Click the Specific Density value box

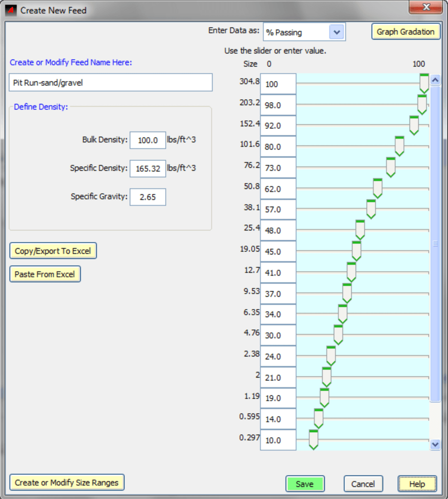148,169
